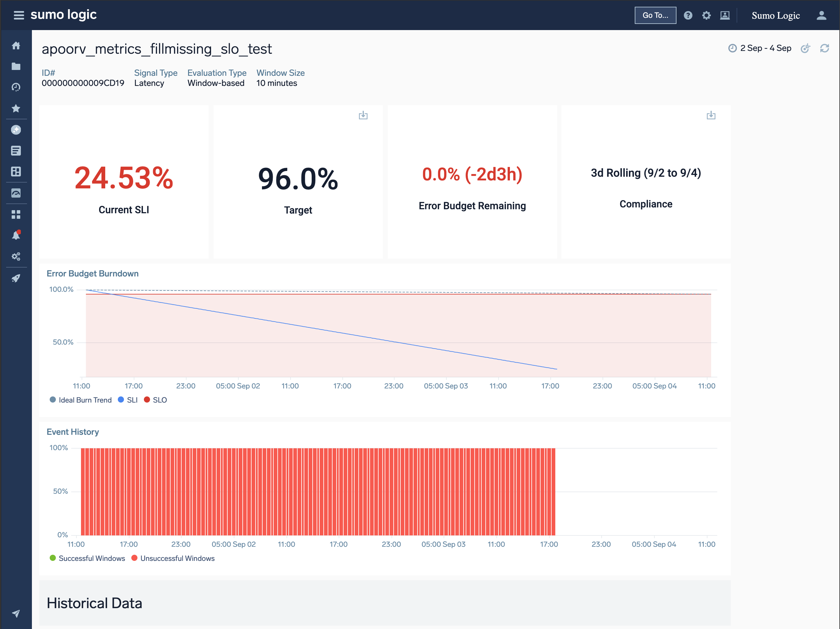The width and height of the screenshot is (840, 629).
Task: Open the Library folder icon
Action: tap(16, 66)
